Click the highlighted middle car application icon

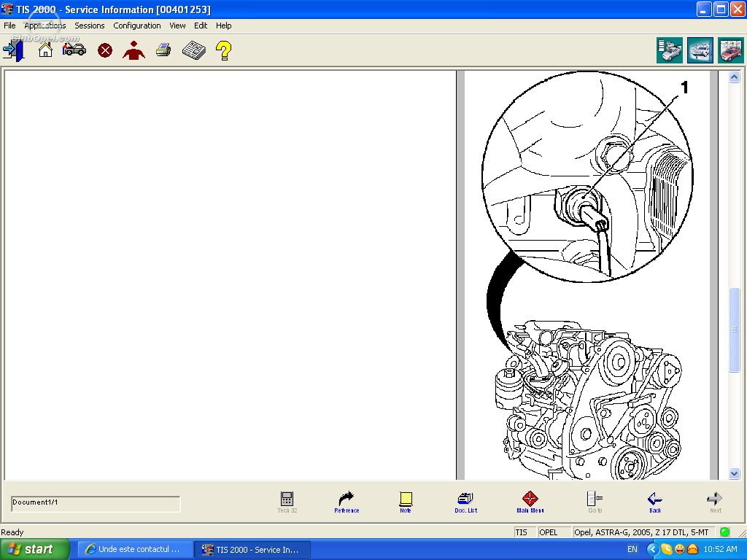pyautogui.click(x=700, y=50)
